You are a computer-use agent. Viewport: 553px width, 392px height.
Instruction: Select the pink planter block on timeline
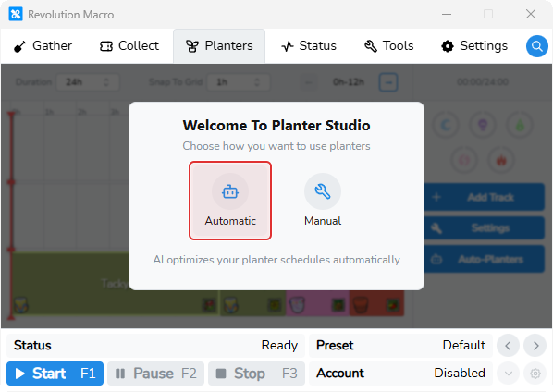(317, 303)
